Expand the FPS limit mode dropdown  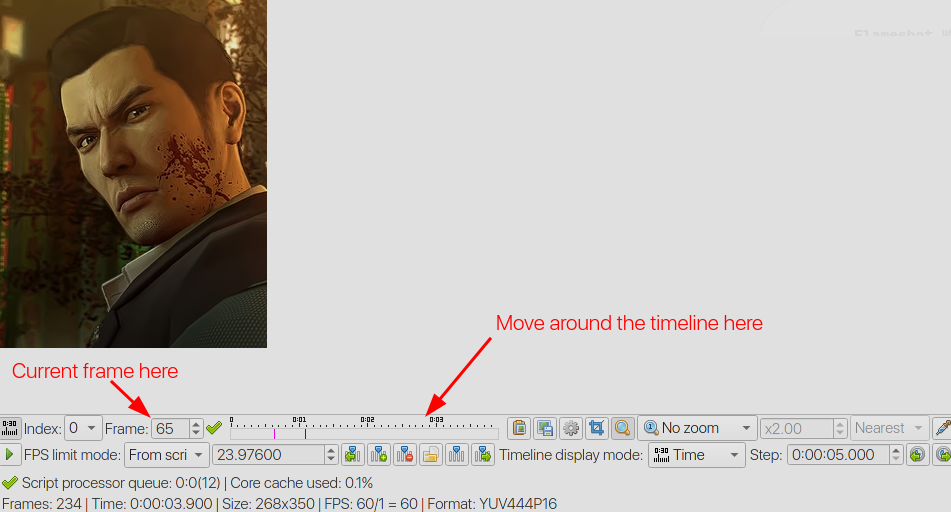[166, 455]
